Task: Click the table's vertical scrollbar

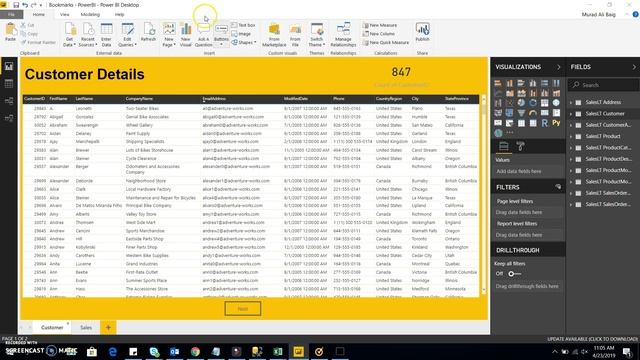Action: click(484, 194)
